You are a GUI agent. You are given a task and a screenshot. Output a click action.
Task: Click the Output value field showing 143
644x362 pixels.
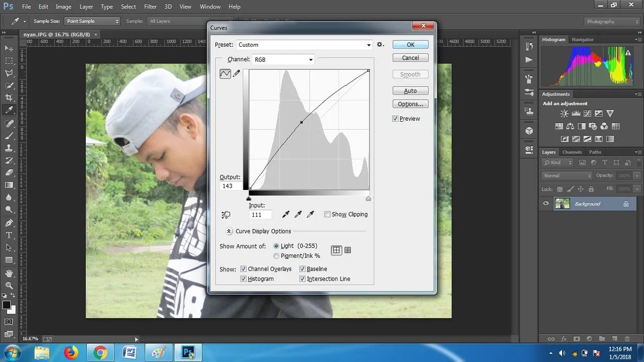click(x=231, y=186)
